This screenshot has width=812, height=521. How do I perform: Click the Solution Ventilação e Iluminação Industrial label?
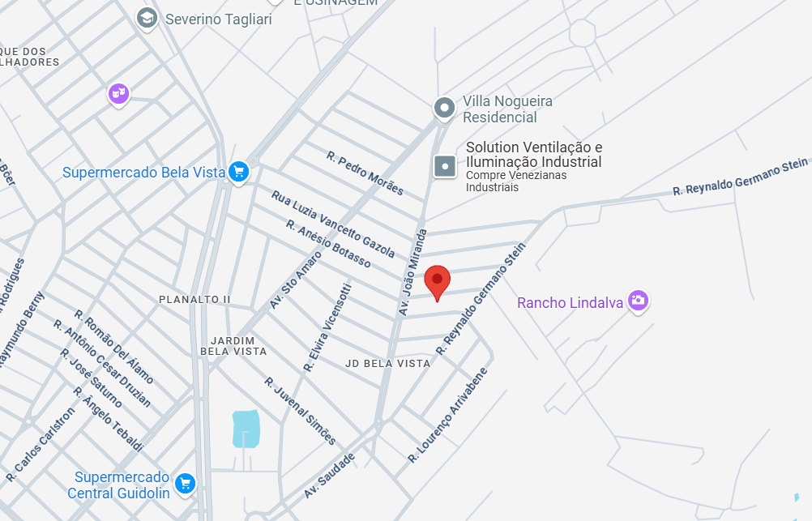(x=534, y=154)
